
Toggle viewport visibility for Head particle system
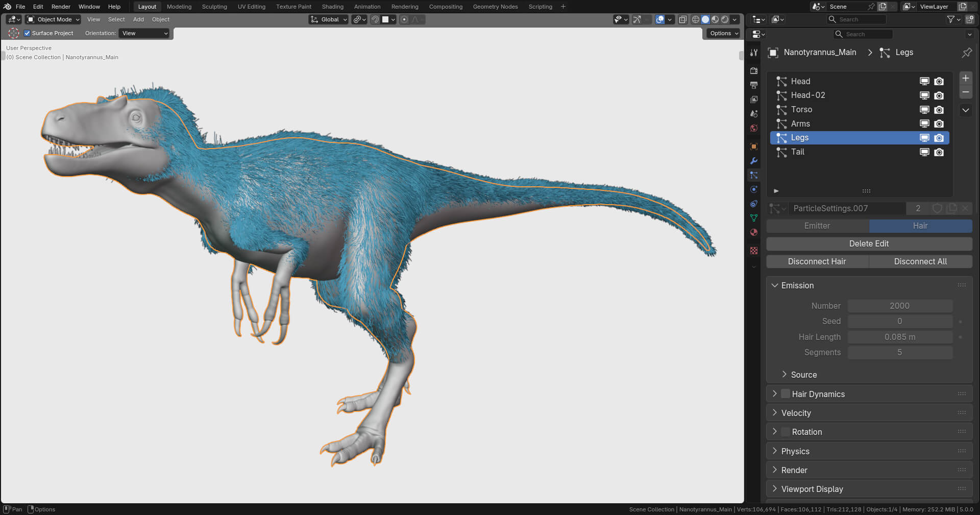[924, 81]
